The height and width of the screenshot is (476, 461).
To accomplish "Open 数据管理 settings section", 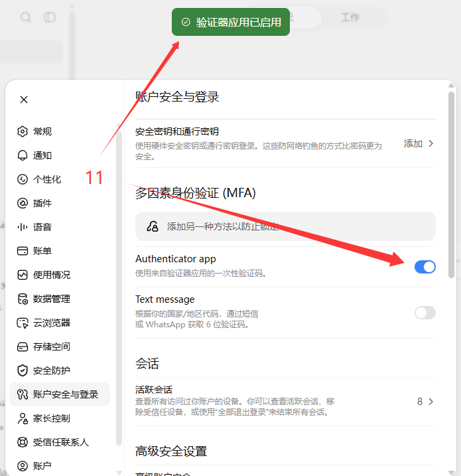I will click(x=60, y=299).
